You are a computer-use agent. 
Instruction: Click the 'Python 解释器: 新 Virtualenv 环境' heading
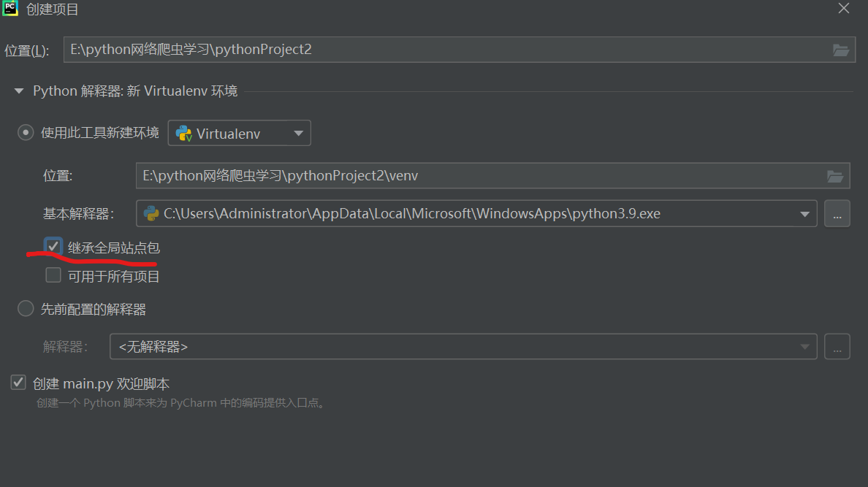coord(135,91)
